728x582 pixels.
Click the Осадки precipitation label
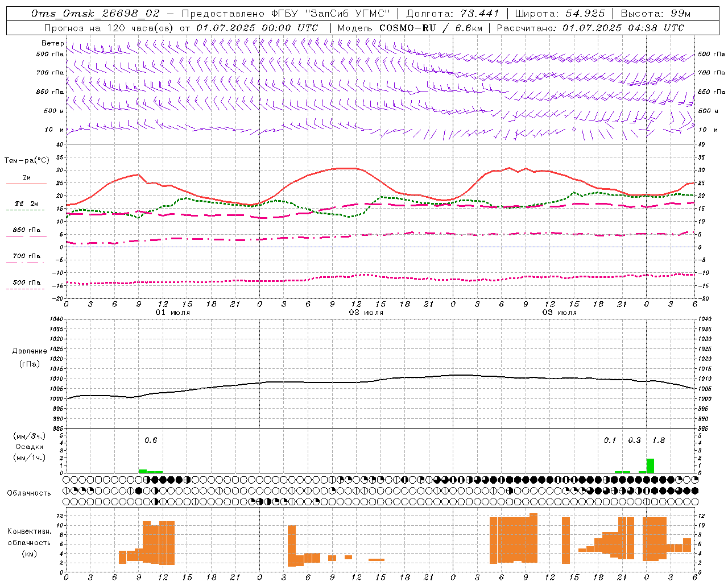click(x=30, y=447)
